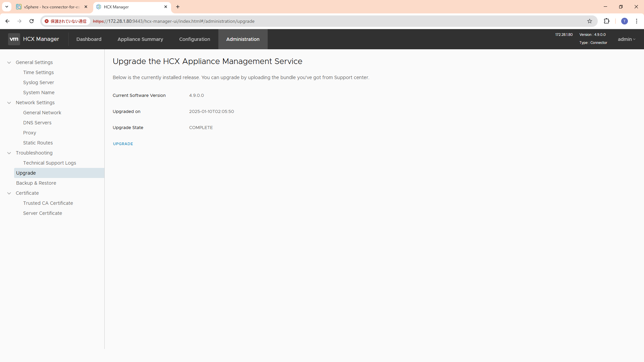Click the UPGRADE button
The image size is (644, 362).
(123, 144)
